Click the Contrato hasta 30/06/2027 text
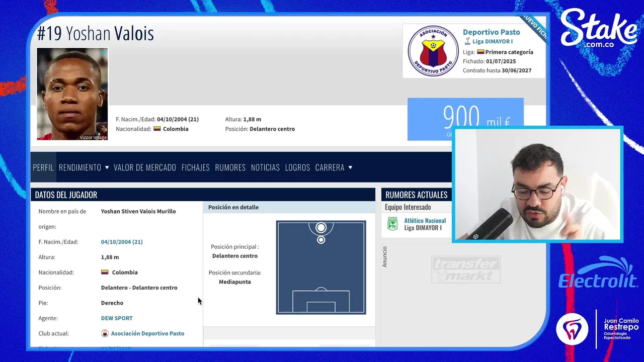644x362 pixels. pos(497,70)
